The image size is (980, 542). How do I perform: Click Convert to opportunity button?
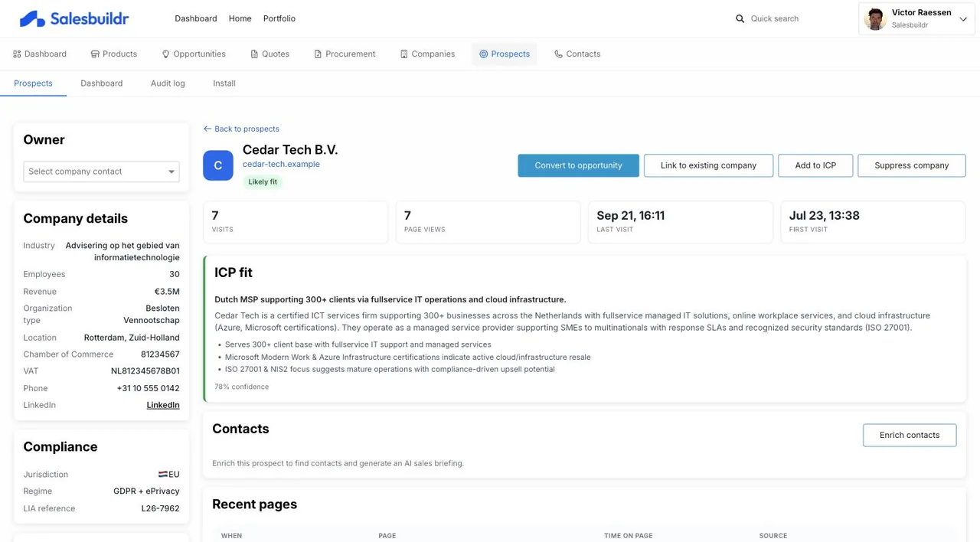point(578,165)
